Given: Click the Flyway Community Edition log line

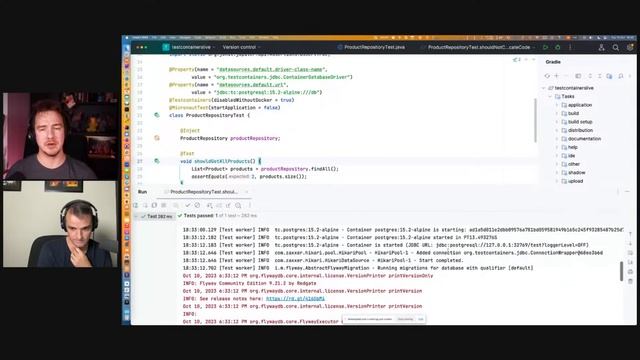Looking at the screenshot, I should pos(249,283).
